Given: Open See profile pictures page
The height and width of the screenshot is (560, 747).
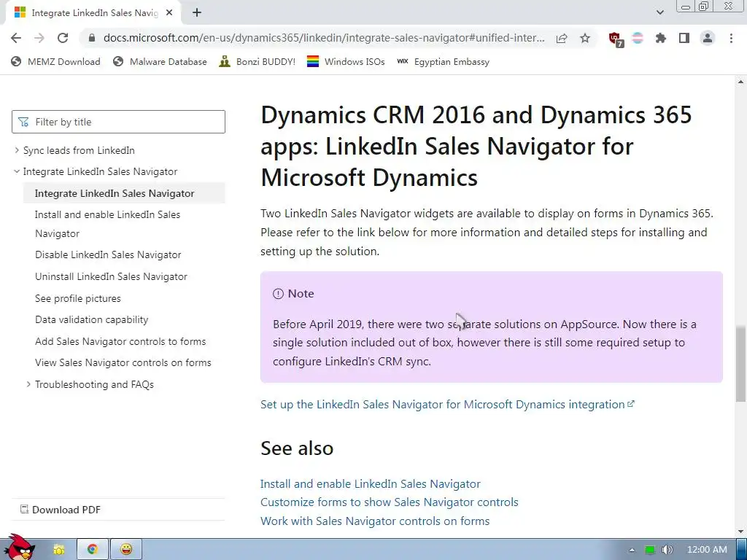Looking at the screenshot, I should [77, 298].
